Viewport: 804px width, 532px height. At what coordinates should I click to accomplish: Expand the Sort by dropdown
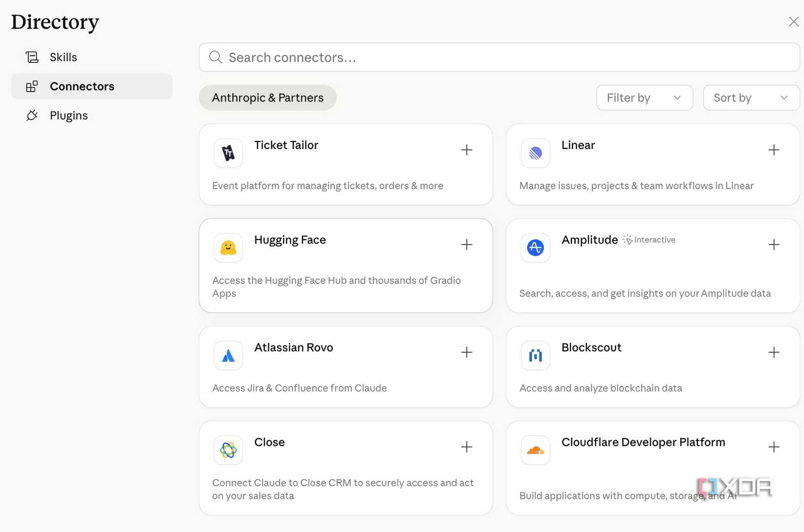pyautogui.click(x=751, y=98)
